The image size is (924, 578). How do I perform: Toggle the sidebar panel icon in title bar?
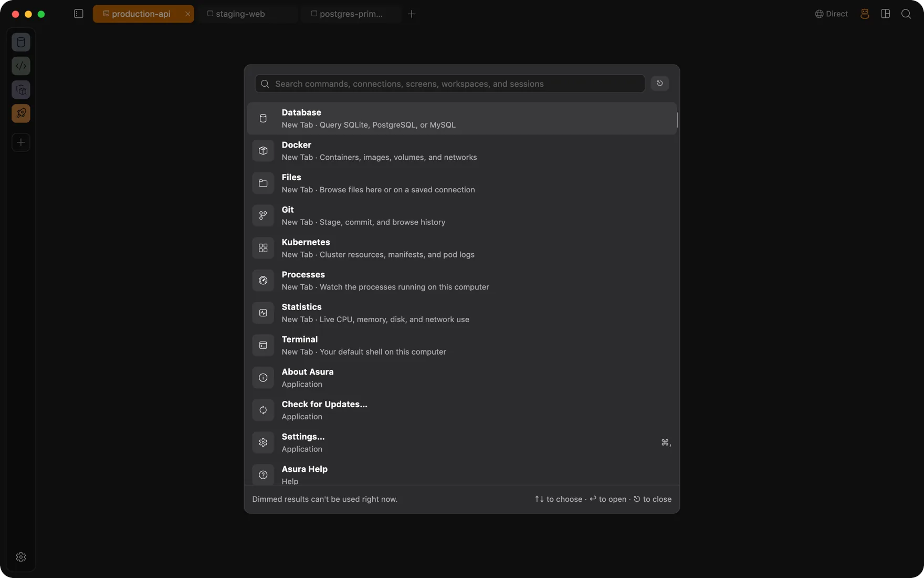click(x=79, y=14)
